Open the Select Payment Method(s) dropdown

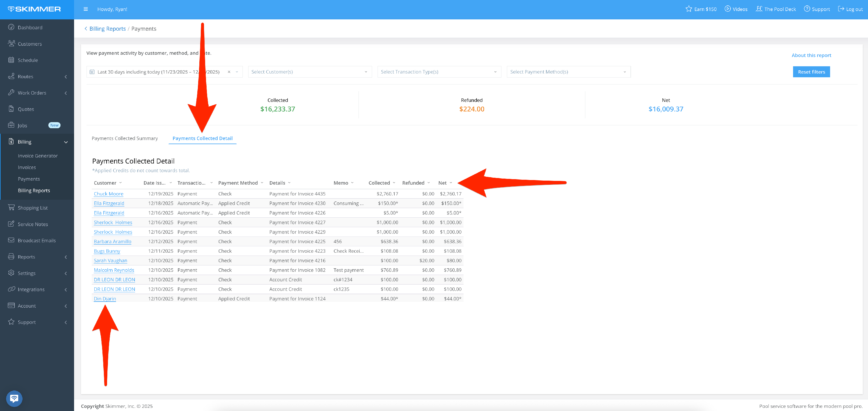568,72
